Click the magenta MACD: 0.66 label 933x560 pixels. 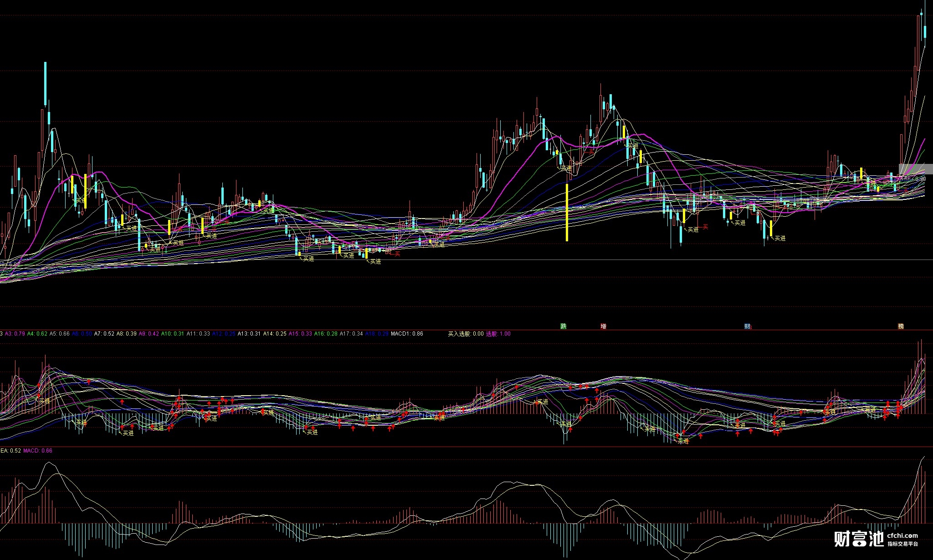[38, 451]
